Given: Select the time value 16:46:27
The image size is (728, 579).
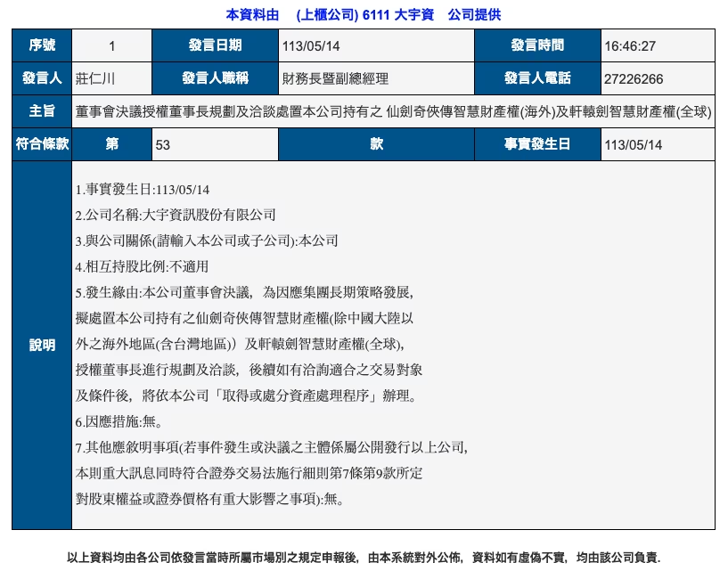Looking at the screenshot, I should (630, 47).
